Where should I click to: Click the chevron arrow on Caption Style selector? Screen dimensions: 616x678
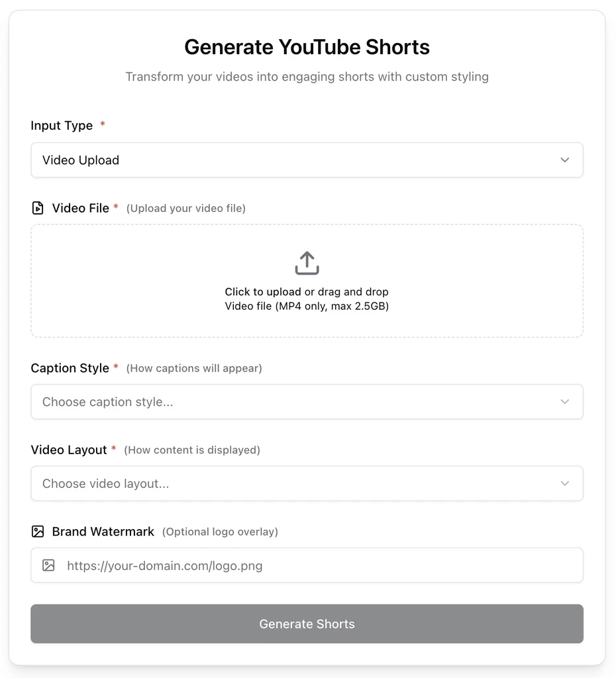click(x=564, y=402)
